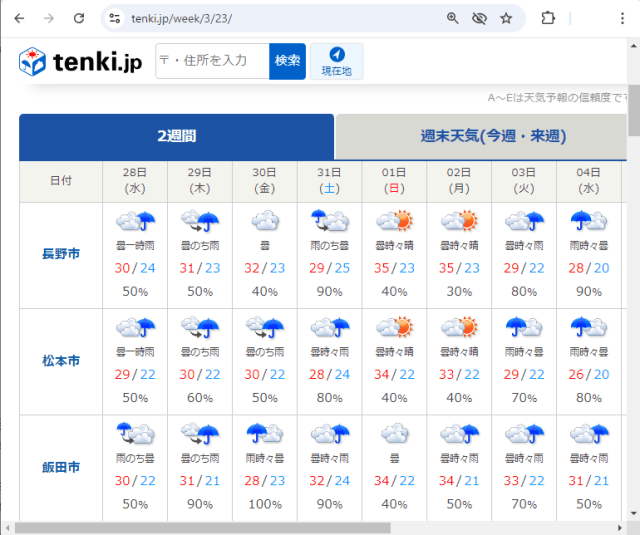
Task: Click 松本市 29日 rain chance 60%
Action: (200, 398)
